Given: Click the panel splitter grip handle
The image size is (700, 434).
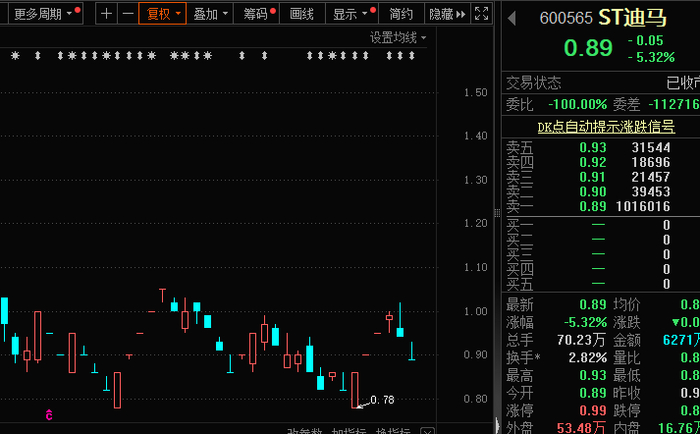Looking at the screenshot, I should coord(497,213).
